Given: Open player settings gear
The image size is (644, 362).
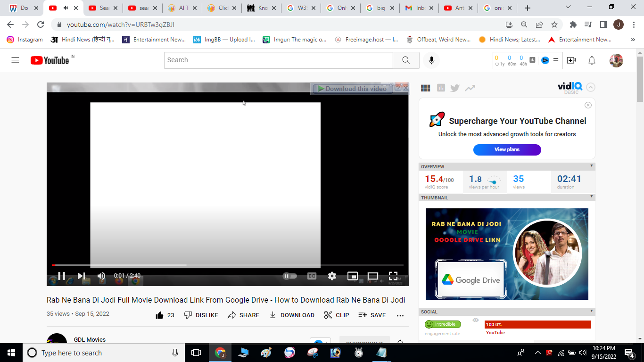Looking at the screenshot, I should tap(332, 276).
